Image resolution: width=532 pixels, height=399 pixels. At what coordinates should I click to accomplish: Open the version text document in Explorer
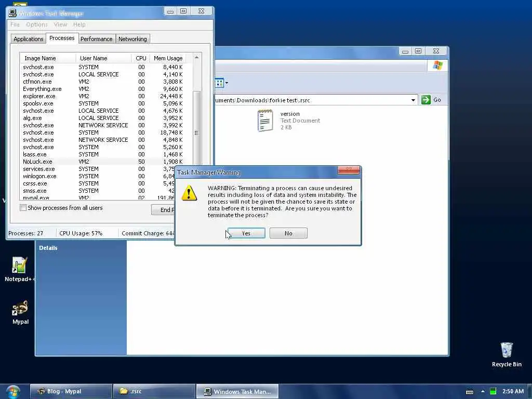[288, 121]
